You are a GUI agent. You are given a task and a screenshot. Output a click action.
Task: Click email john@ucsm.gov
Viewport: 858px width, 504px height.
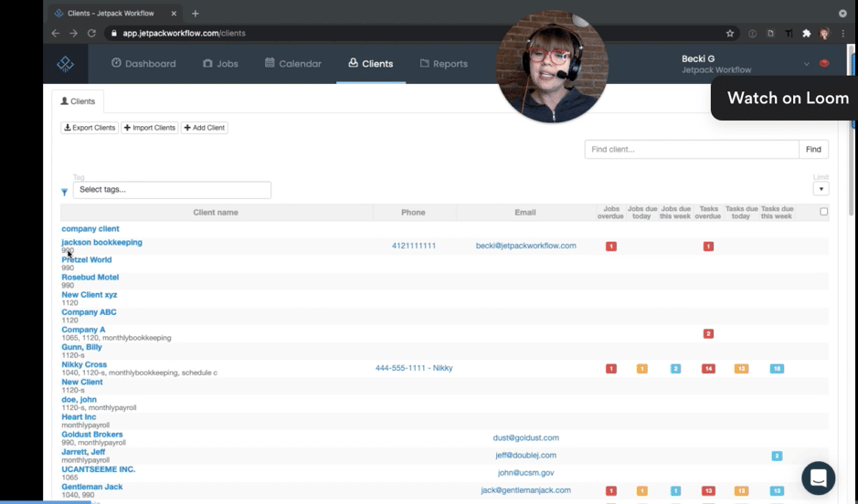[525, 473]
